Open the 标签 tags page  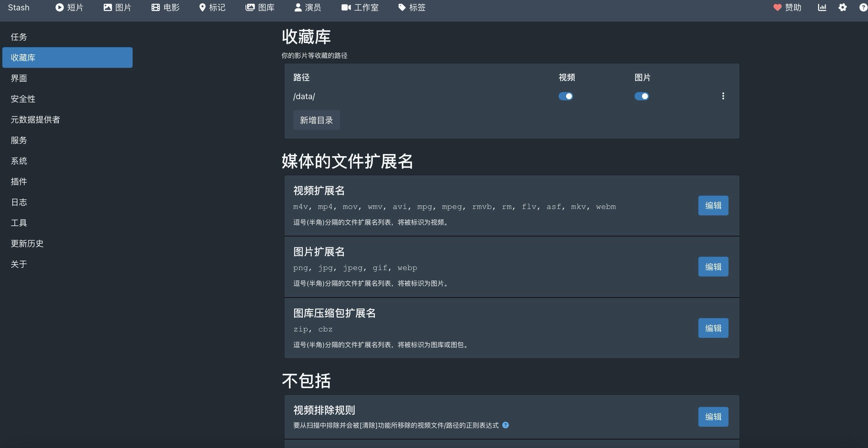pos(412,7)
